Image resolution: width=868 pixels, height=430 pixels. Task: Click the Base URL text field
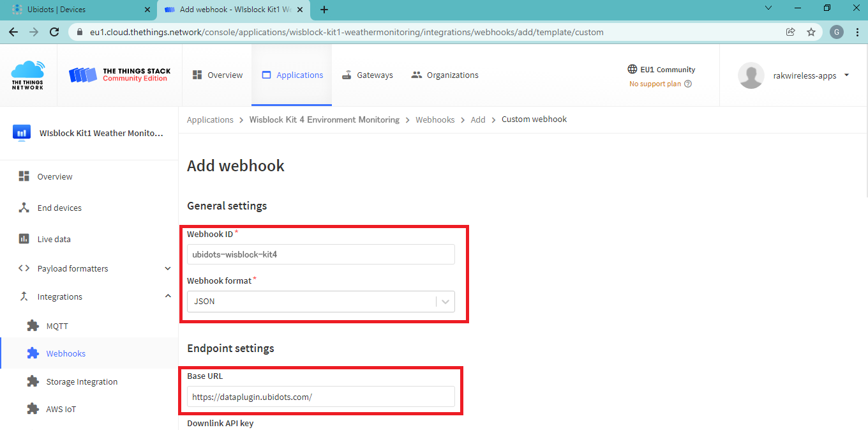(320, 397)
